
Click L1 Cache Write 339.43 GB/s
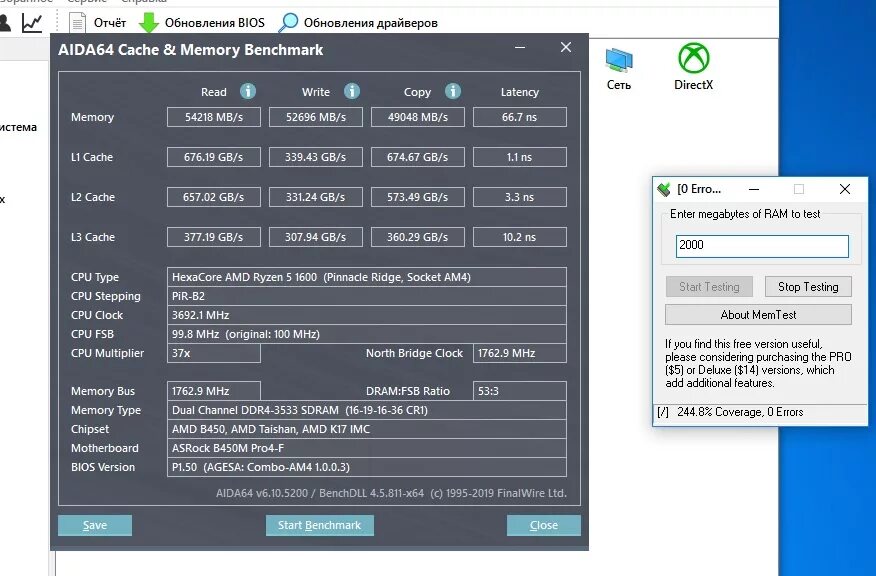pos(316,157)
